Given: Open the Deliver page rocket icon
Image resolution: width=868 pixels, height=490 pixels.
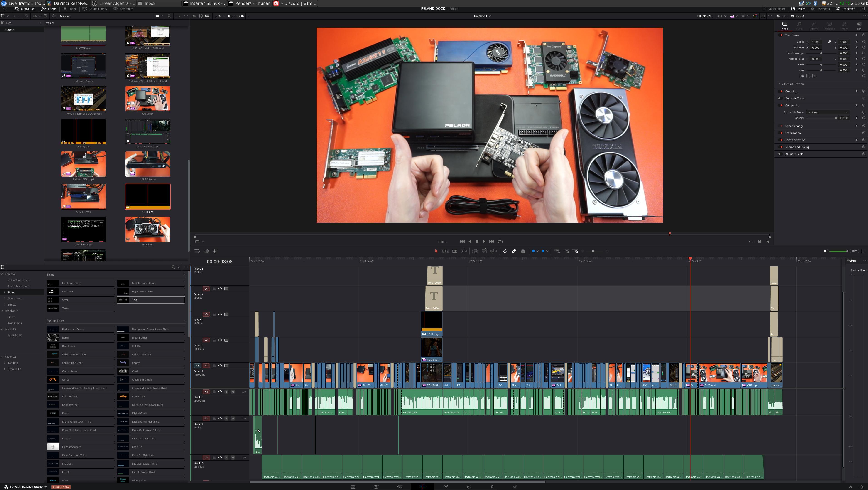Looking at the screenshot, I should pyautogui.click(x=515, y=487).
